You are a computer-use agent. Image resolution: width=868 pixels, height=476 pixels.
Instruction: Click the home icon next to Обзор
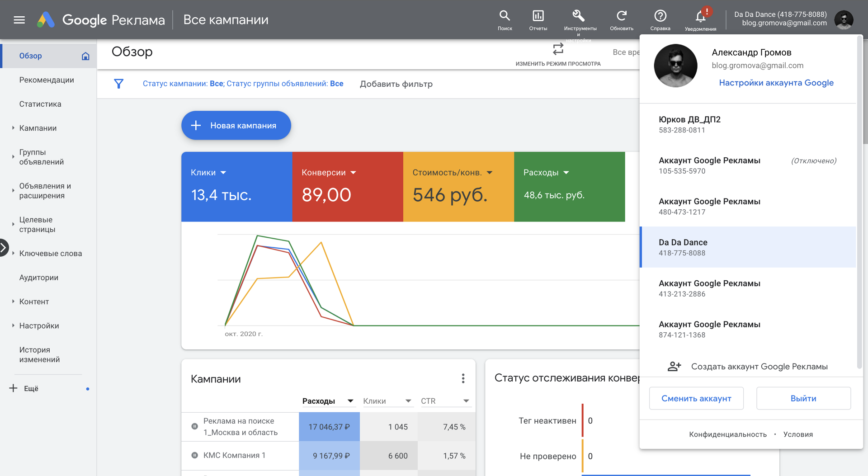click(x=85, y=56)
